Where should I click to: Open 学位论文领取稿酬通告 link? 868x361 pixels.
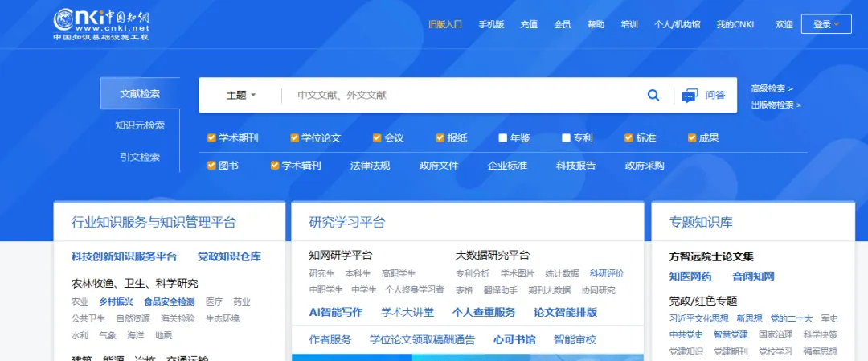pos(423,340)
